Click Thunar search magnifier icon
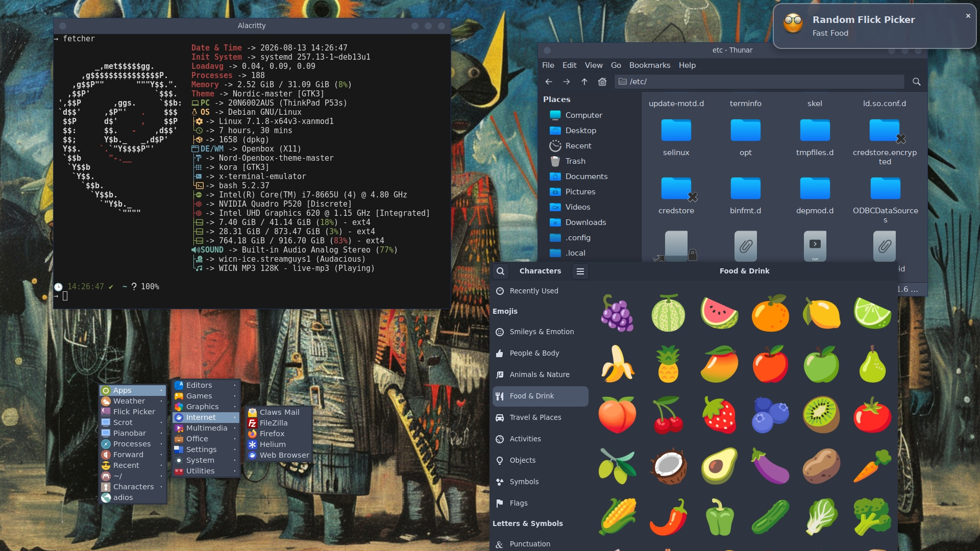The width and height of the screenshot is (980, 551). (x=917, y=82)
